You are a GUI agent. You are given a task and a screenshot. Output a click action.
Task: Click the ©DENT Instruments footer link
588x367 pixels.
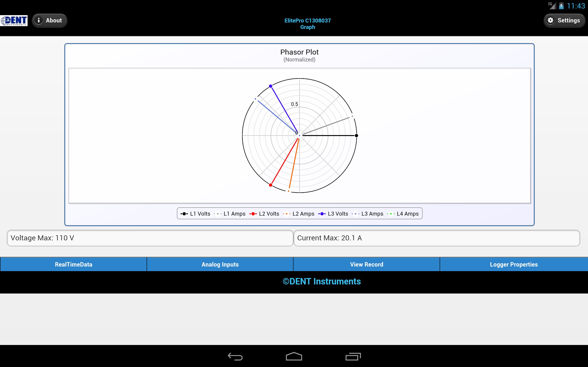tap(322, 281)
